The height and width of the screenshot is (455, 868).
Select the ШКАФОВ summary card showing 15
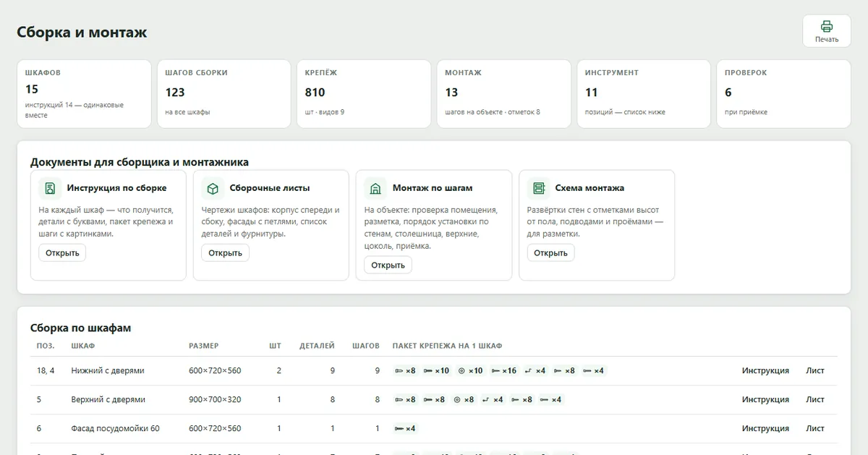(84, 94)
